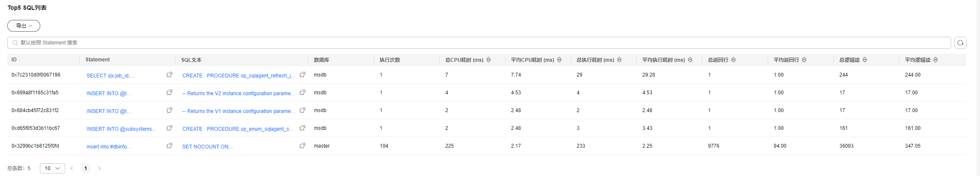
Task: Click the refresh icon beside the search bar
Action: (x=961, y=43)
